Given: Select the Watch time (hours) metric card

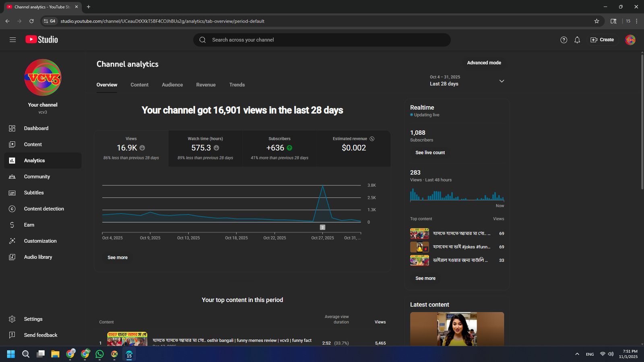Looking at the screenshot, I should (205, 148).
